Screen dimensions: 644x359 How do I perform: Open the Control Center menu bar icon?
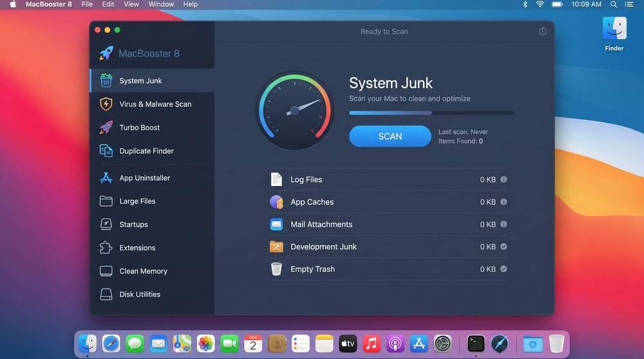coord(629,4)
